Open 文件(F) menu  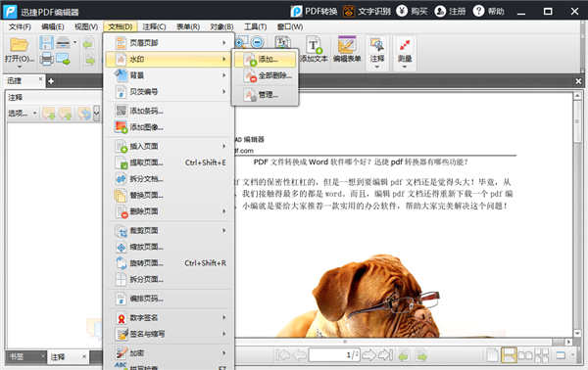coord(20,26)
